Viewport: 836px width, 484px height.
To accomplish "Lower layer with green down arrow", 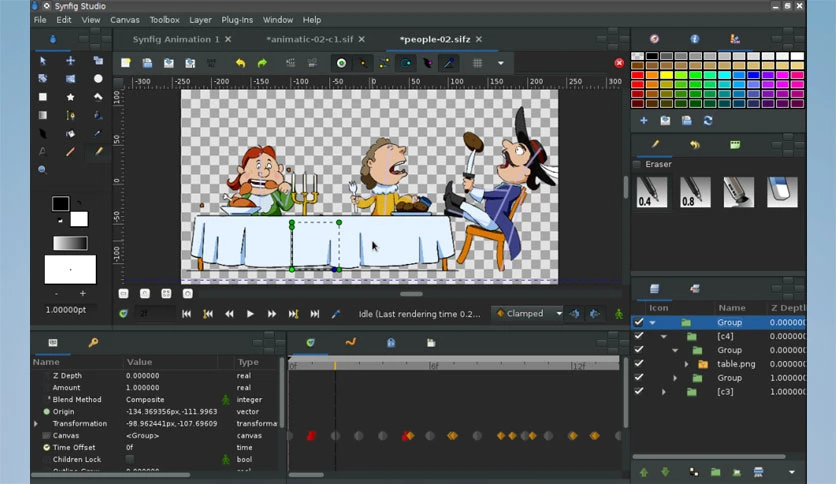I will point(665,472).
